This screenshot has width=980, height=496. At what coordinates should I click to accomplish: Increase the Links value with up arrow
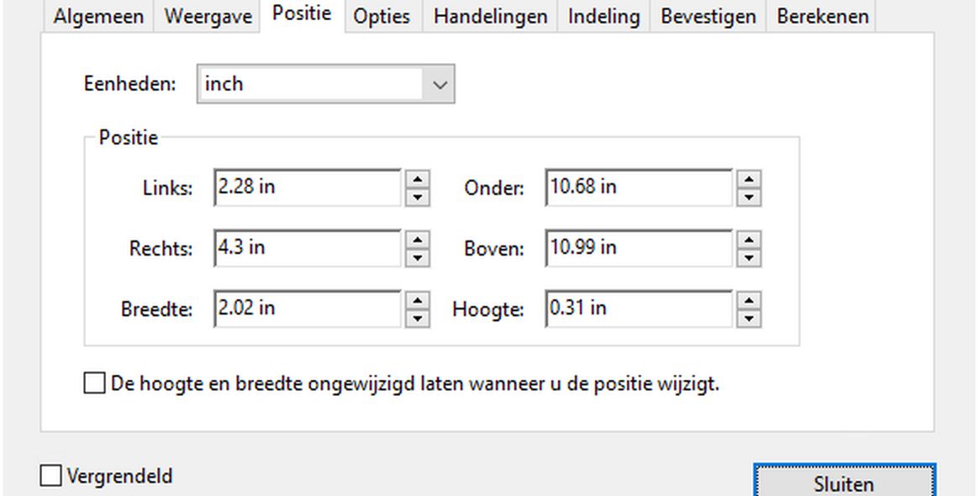[417, 178]
